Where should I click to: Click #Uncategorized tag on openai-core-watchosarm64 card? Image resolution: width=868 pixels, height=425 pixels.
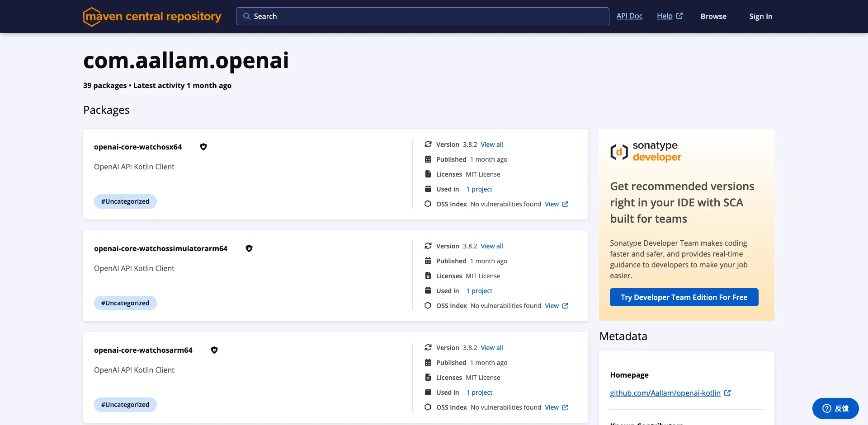click(x=125, y=405)
